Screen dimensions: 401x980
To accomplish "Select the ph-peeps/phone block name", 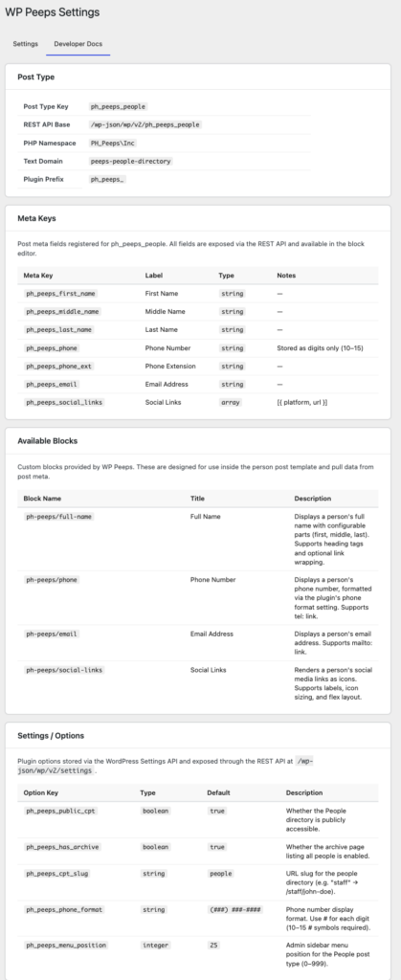I will tap(52, 580).
